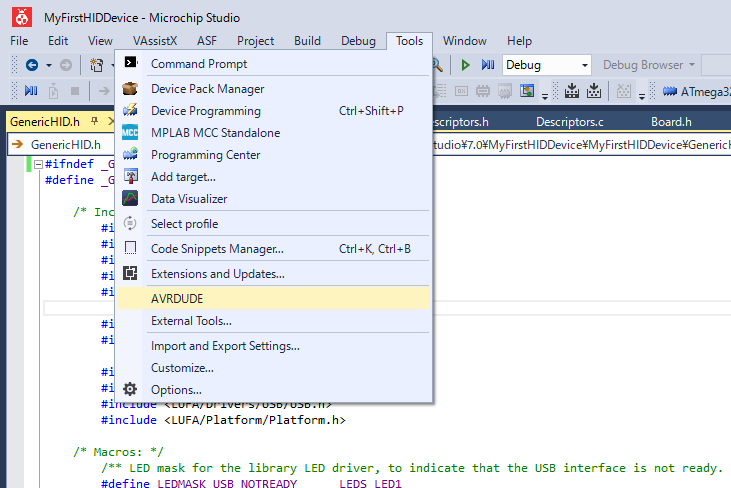
Task: Click the Add target icon
Action: [x=131, y=176]
